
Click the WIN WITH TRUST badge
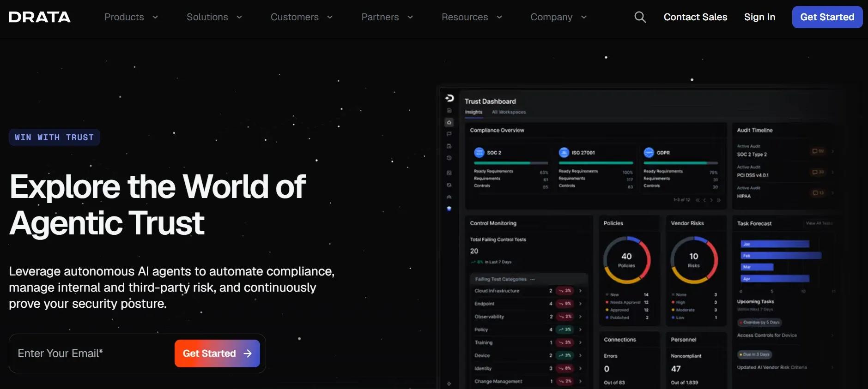click(54, 138)
